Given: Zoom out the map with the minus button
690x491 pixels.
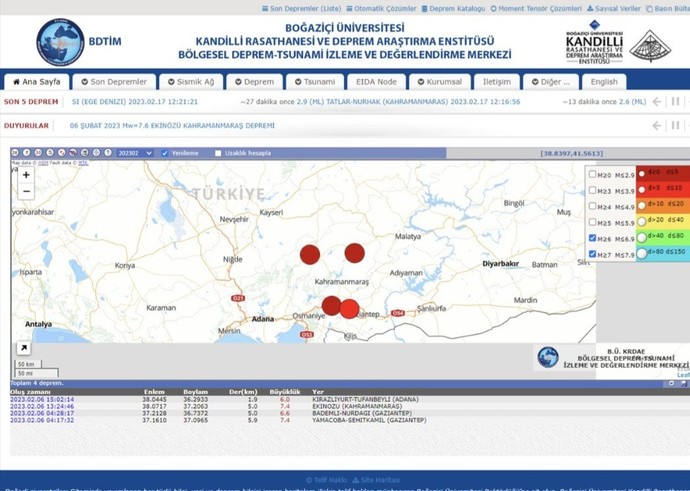Looking at the screenshot, I should tap(26, 191).
